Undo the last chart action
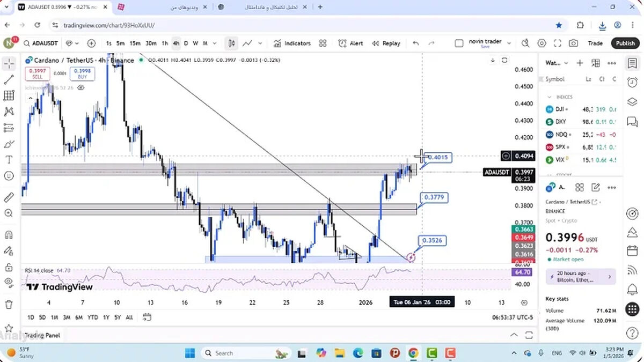The width and height of the screenshot is (644, 362). pyautogui.click(x=416, y=43)
